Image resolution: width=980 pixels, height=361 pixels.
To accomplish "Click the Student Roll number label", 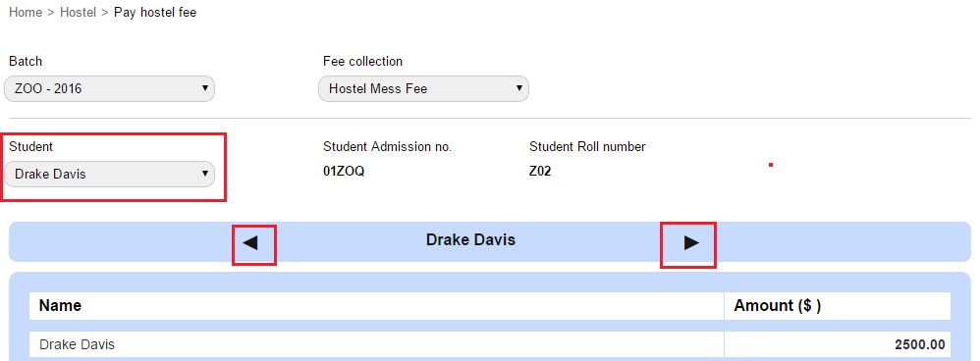I will click(587, 147).
